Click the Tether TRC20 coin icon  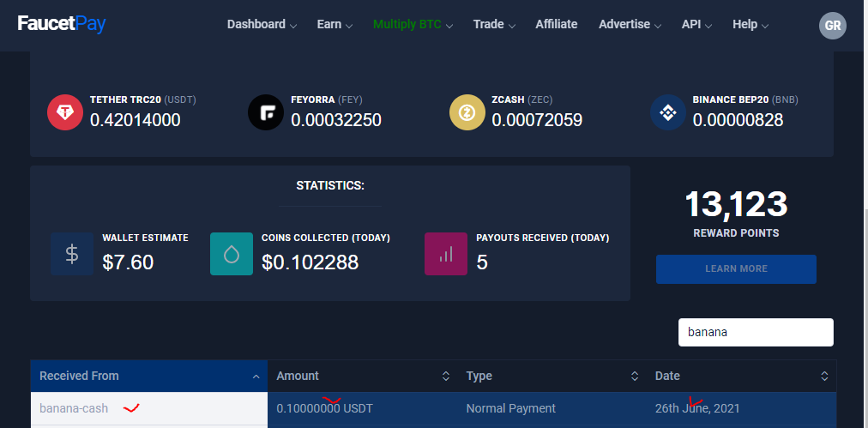click(x=65, y=112)
